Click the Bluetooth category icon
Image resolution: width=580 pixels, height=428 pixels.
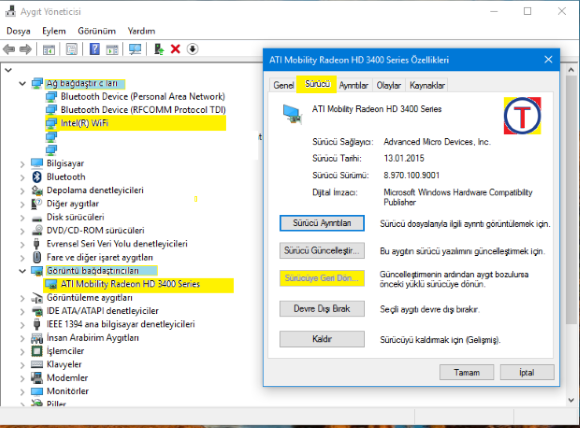click(37, 177)
